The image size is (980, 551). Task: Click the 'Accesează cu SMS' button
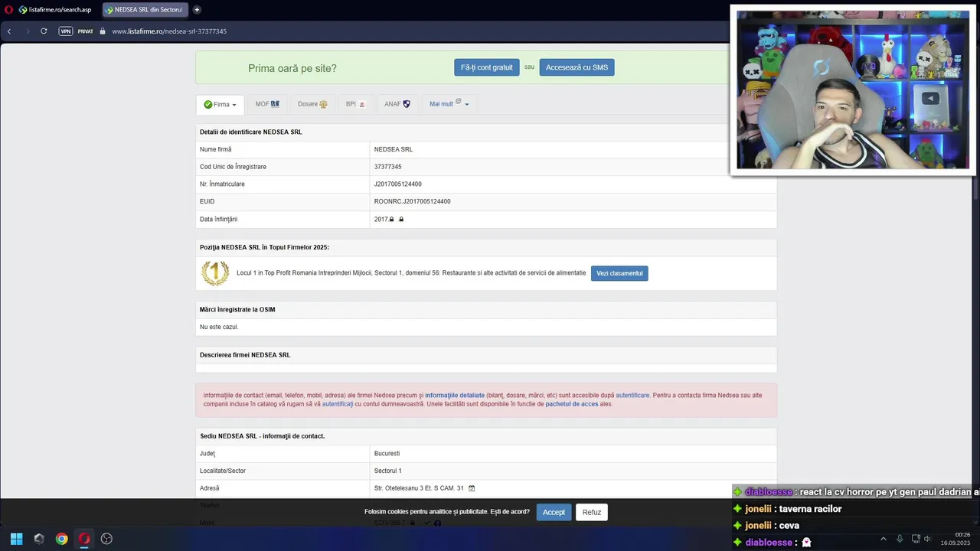(577, 67)
